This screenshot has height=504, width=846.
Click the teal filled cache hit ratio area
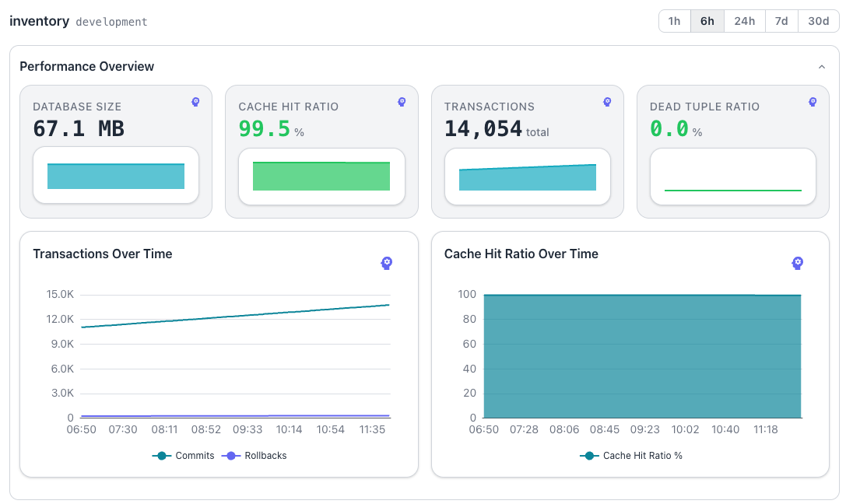(x=642, y=356)
